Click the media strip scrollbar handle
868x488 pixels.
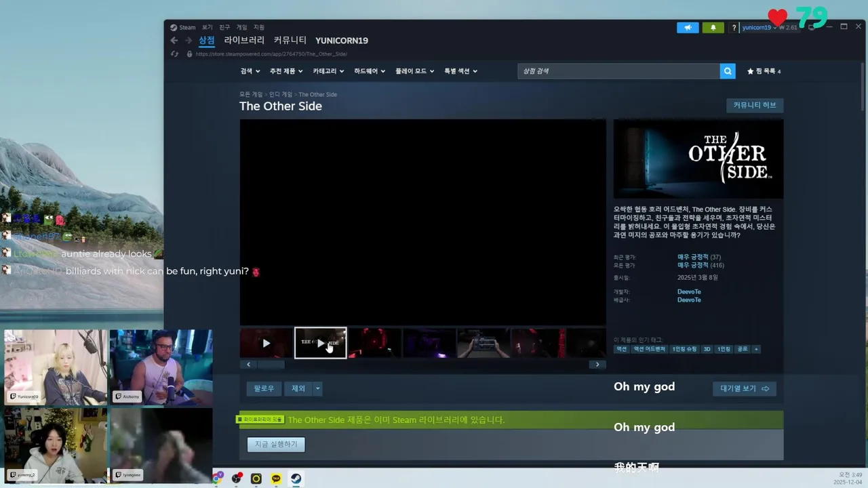271,365
